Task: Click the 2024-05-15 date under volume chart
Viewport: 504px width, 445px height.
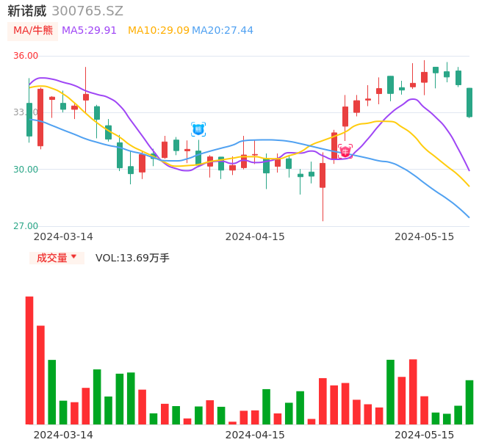Action: pos(425,435)
